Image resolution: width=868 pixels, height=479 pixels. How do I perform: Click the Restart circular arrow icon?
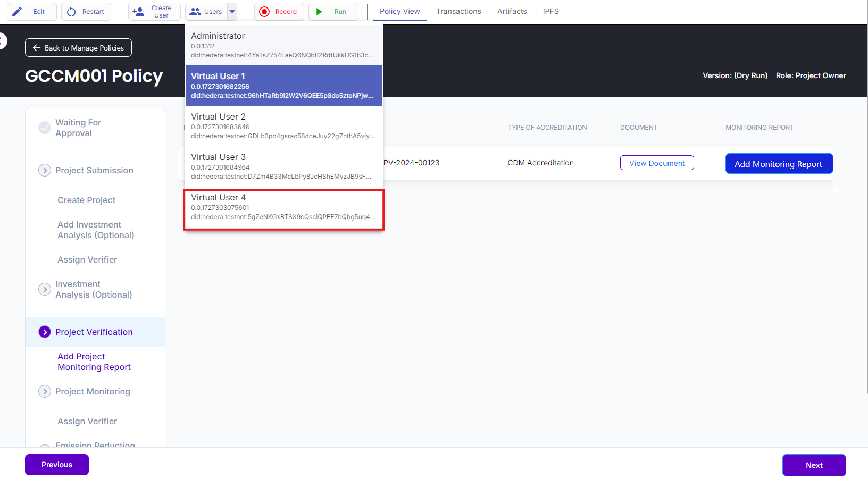point(71,12)
